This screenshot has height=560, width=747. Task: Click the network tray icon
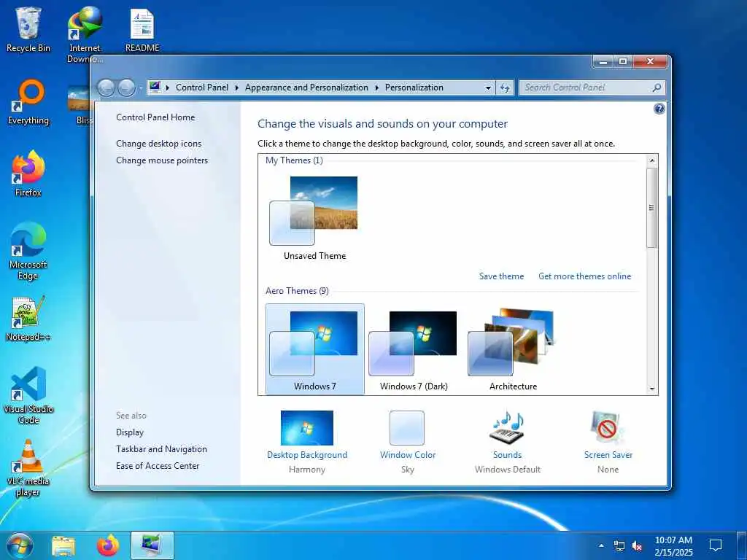(x=619, y=545)
